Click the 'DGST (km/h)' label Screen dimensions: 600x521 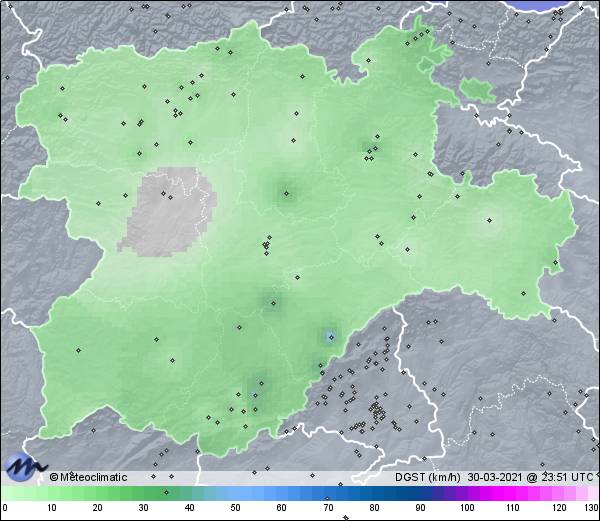(x=428, y=477)
